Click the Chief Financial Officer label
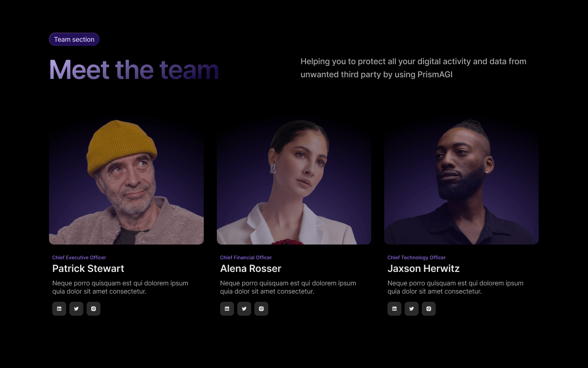The width and height of the screenshot is (588, 368). pyautogui.click(x=246, y=258)
